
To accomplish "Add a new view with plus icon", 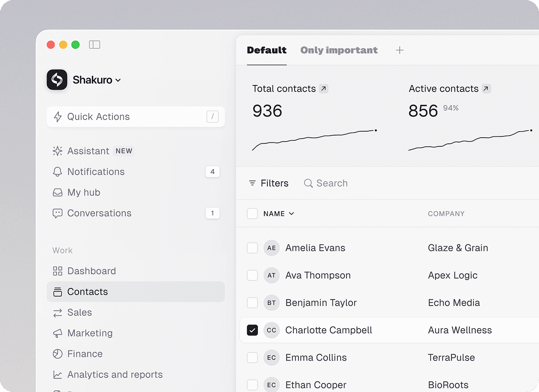I will [x=400, y=50].
